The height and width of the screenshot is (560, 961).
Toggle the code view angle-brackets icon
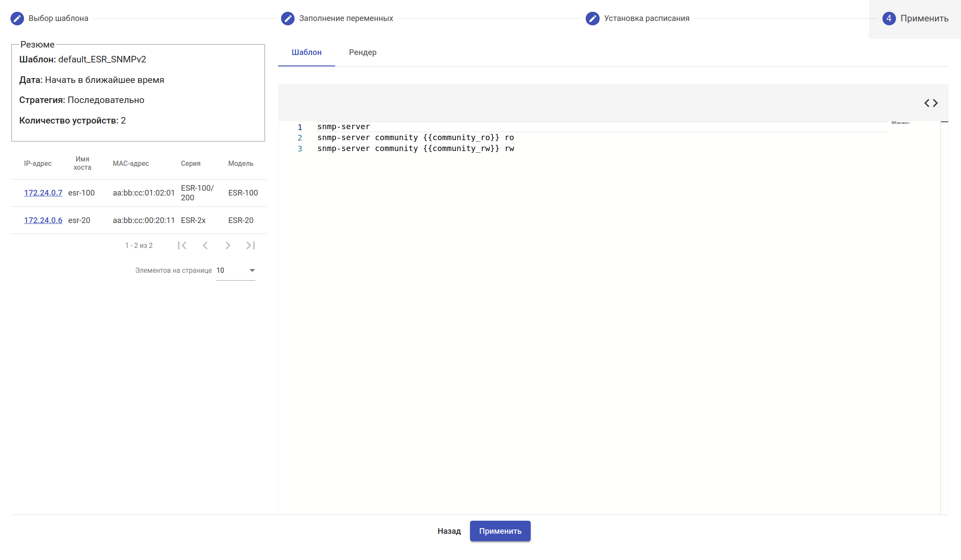[930, 103]
